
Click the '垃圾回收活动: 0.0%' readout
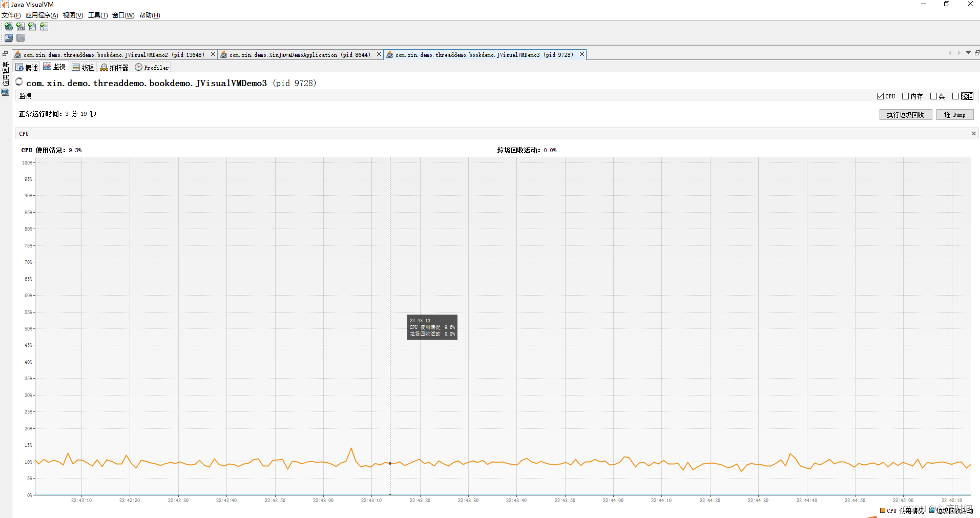(527, 150)
